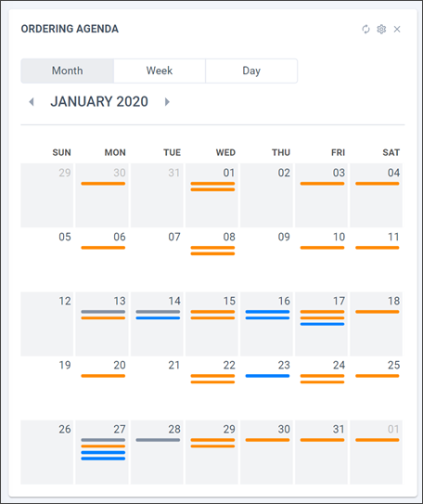Close the Ordering Agenda panel
Viewport: 423px width, 504px height.
click(397, 30)
